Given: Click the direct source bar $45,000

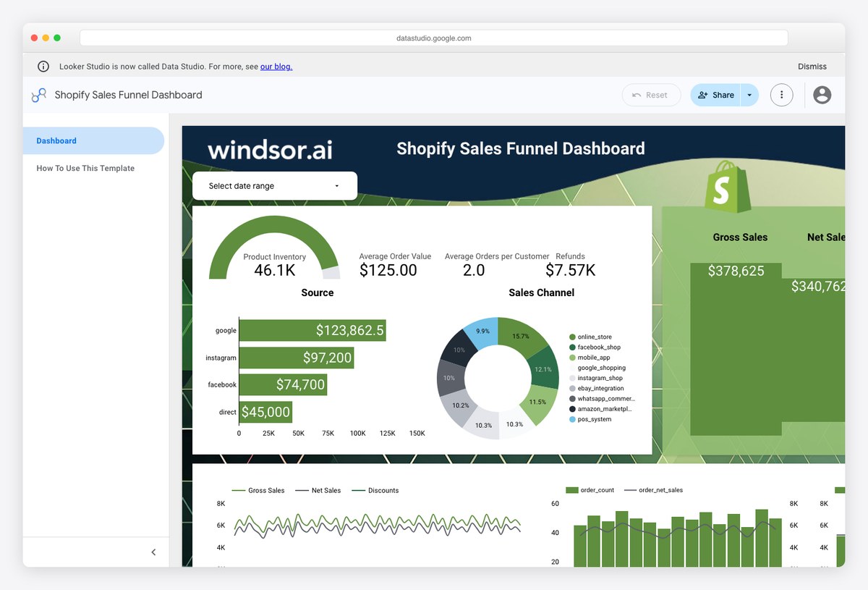Looking at the screenshot, I should [266, 412].
